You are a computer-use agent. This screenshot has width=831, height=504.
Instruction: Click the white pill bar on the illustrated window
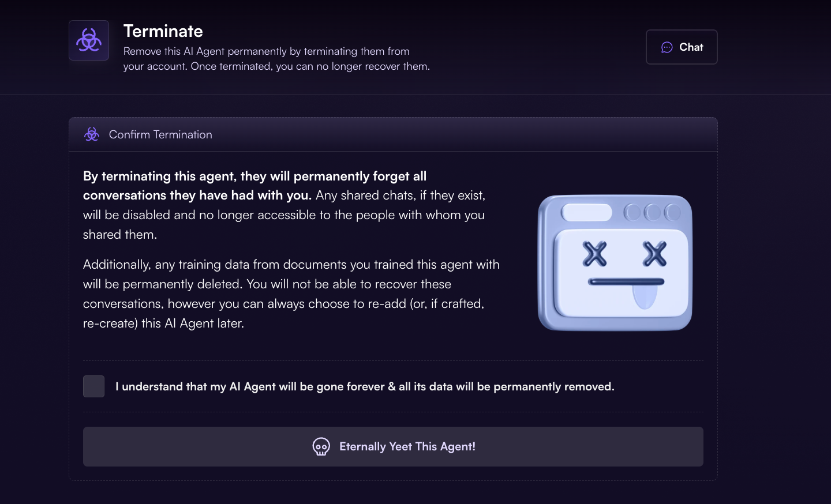(x=586, y=212)
